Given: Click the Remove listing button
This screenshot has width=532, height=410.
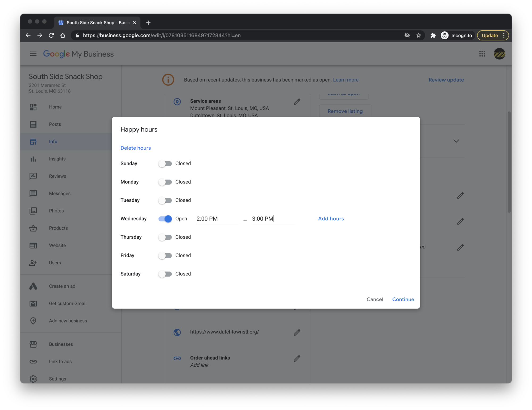Looking at the screenshot, I should coord(345,111).
